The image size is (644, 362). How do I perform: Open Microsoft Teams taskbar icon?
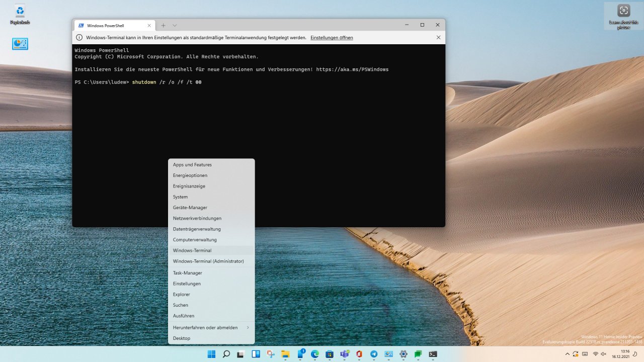(344, 354)
